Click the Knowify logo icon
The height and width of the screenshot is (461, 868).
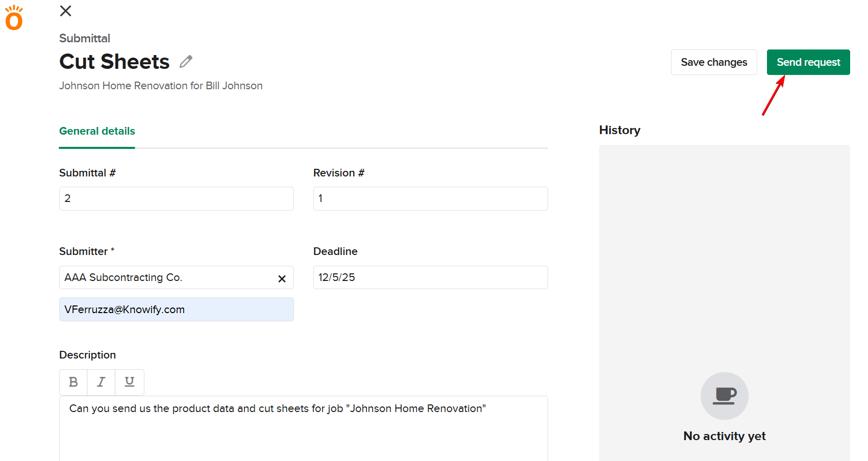(14, 18)
